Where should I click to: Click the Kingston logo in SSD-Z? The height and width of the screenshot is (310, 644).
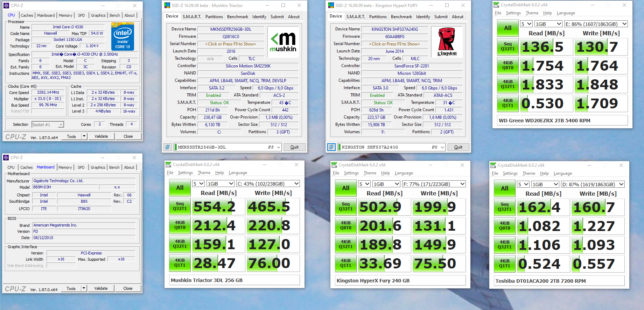[447, 42]
